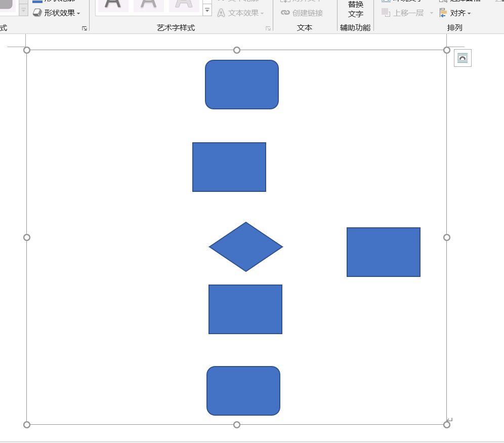Click the canvas bottom-right corner sizing handle
504x443 pixels.
pos(447,425)
